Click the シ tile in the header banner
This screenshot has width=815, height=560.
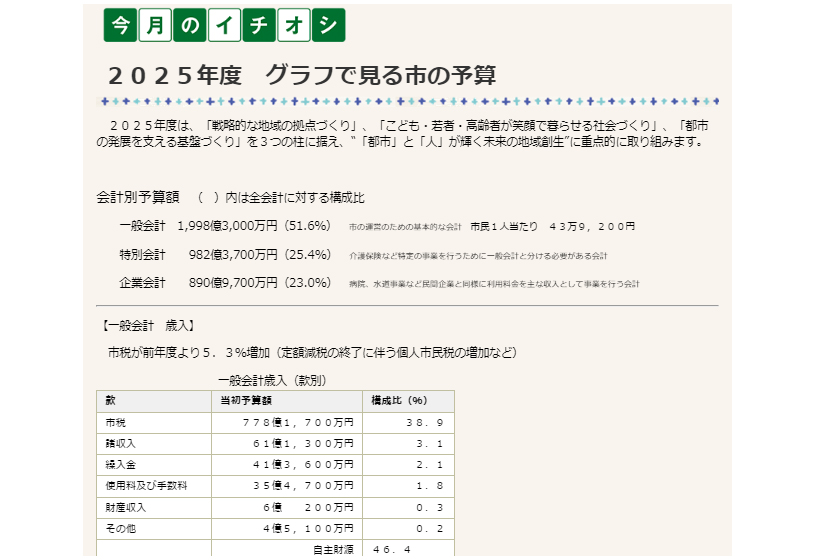[x=328, y=25]
